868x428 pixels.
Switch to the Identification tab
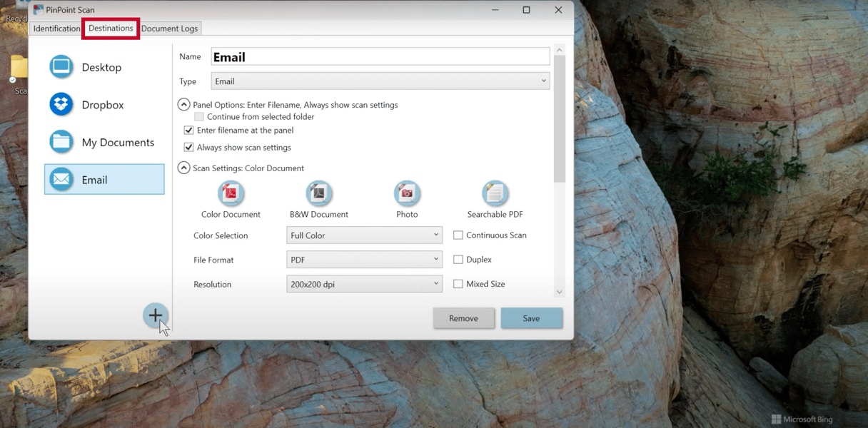click(56, 29)
